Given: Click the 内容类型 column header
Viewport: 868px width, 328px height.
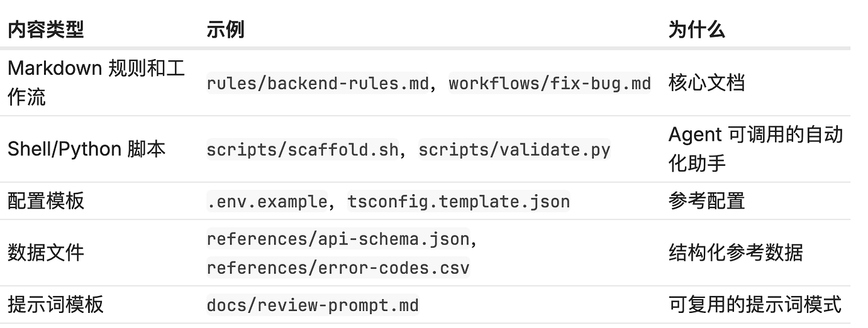Looking at the screenshot, I should point(45,30).
